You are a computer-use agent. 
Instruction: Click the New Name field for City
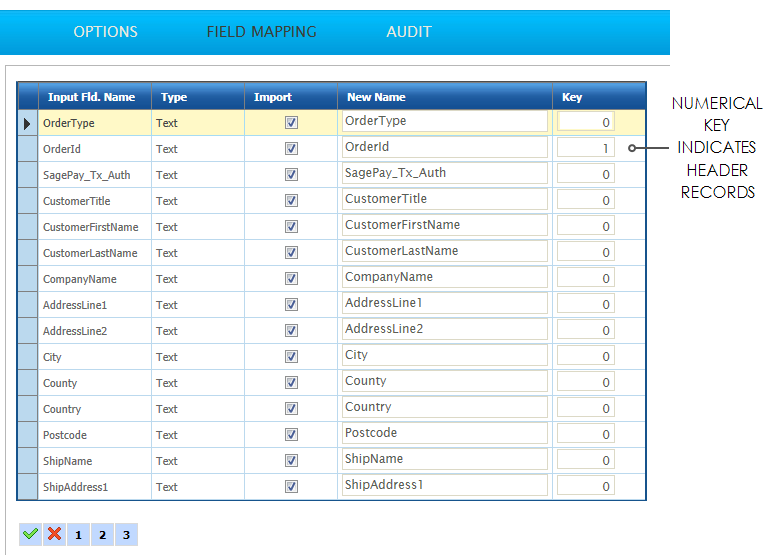click(444, 356)
